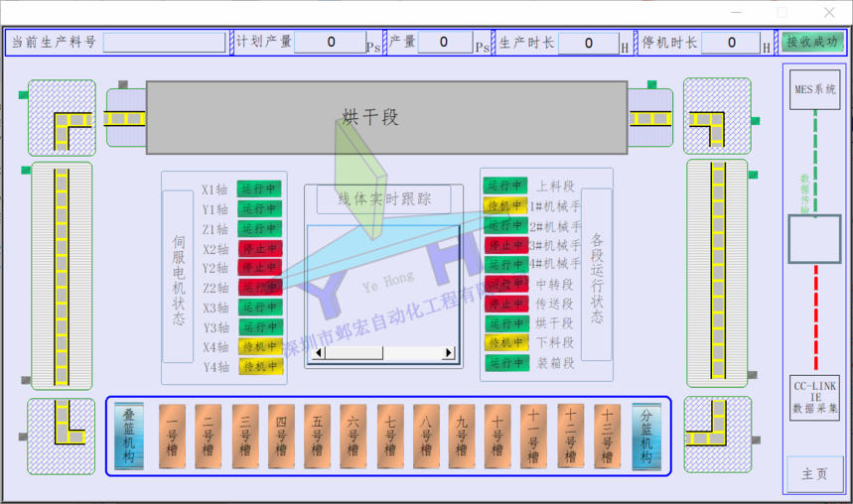853x504 pixels.
Task: Select tank 三号槽
Action: point(245,436)
